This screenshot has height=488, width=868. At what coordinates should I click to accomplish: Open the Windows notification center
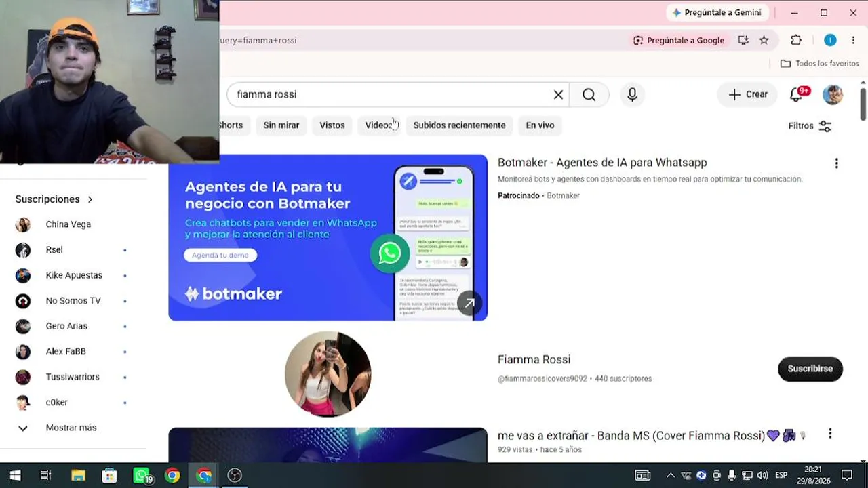pos(847,475)
